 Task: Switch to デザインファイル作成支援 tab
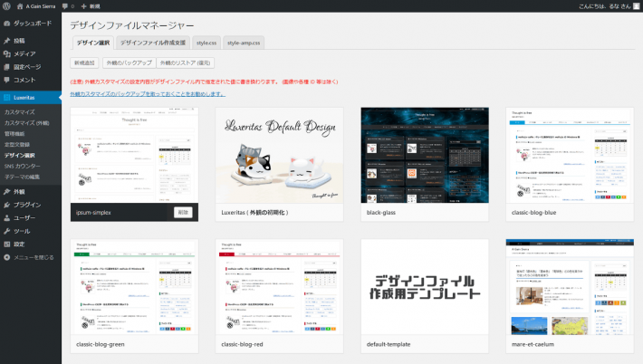tap(152, 43)
